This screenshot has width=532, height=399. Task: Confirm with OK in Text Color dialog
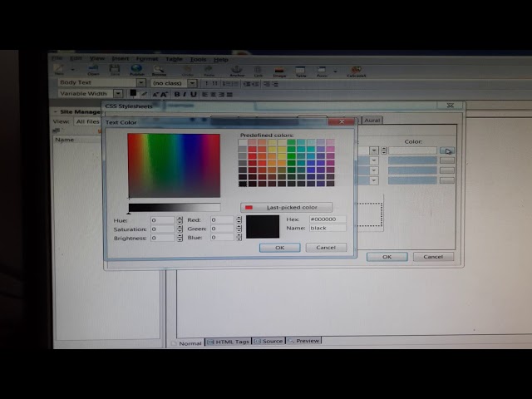[279, 247]
